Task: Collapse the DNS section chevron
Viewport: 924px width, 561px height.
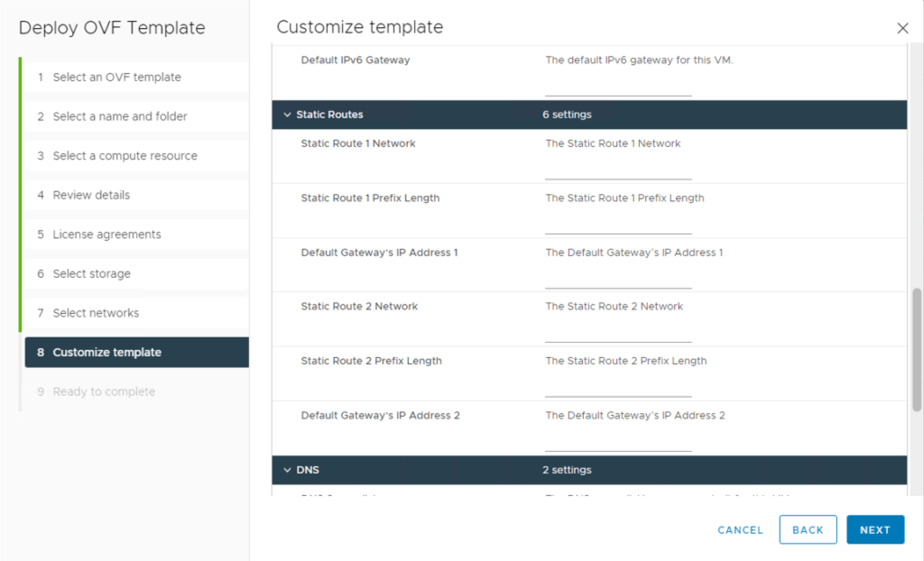Action: [x=287, y=470]
